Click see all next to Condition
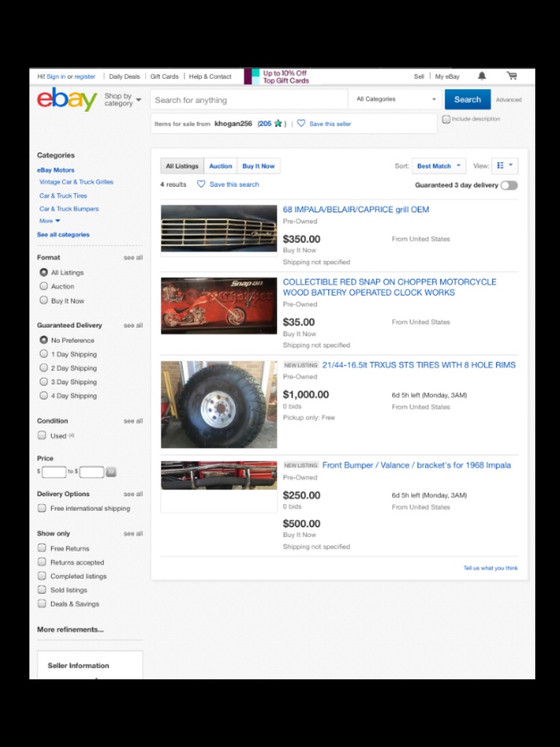 click(x=133, y=421)
